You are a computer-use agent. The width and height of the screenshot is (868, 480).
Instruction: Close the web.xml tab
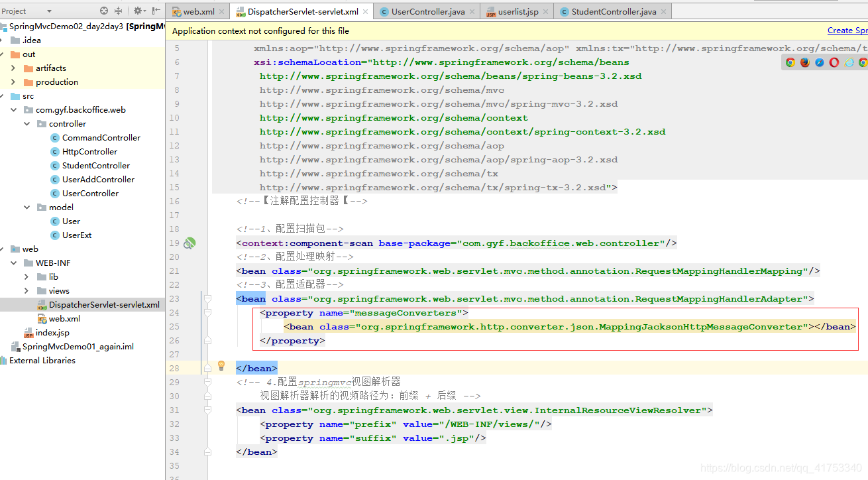[221, 12]
